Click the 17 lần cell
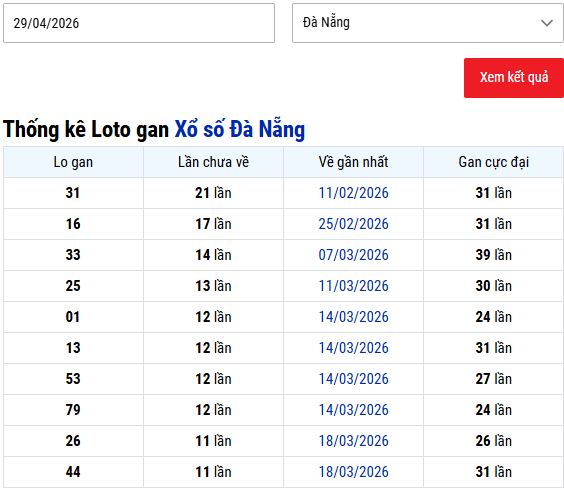The width and height of the screenshot is (564, 494). pos(213,224)
